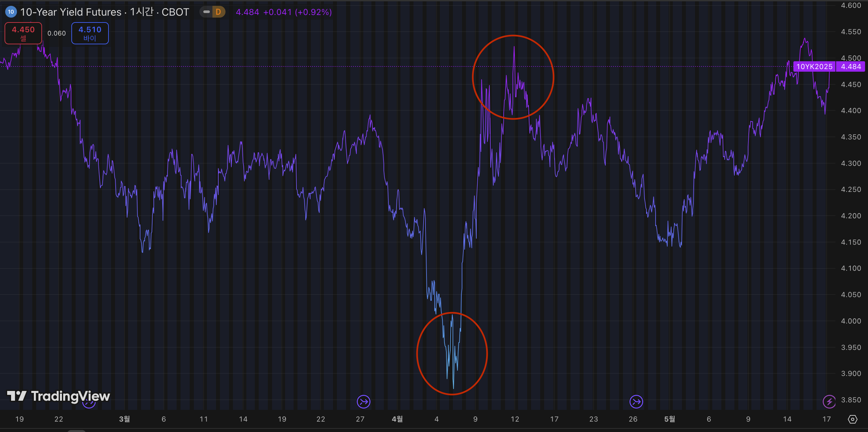This screenshot has height=432, width=868.
Task: Click the 5월 date label on time axis
Action: click(670, 419)
